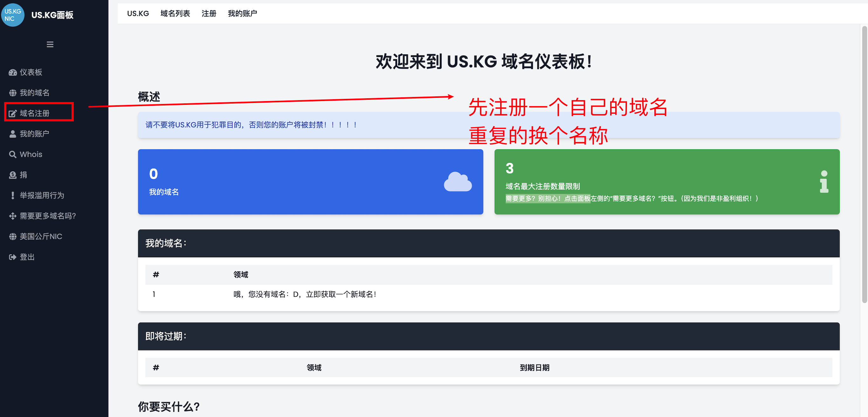Click the donate coin icon beside 捐
Image resolution: width=868 pixels, height=417 pixels.
[13, 175]
